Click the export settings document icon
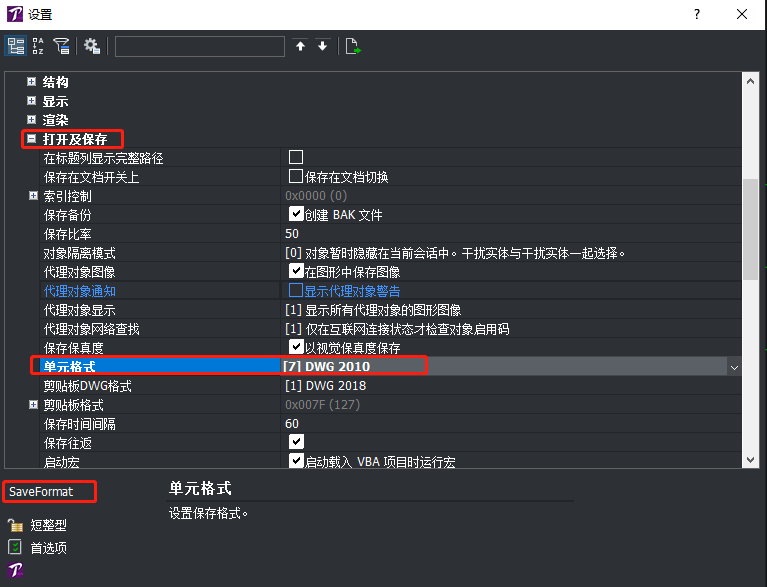The width and height of the screenshot is (767, 587). point(352,46)
